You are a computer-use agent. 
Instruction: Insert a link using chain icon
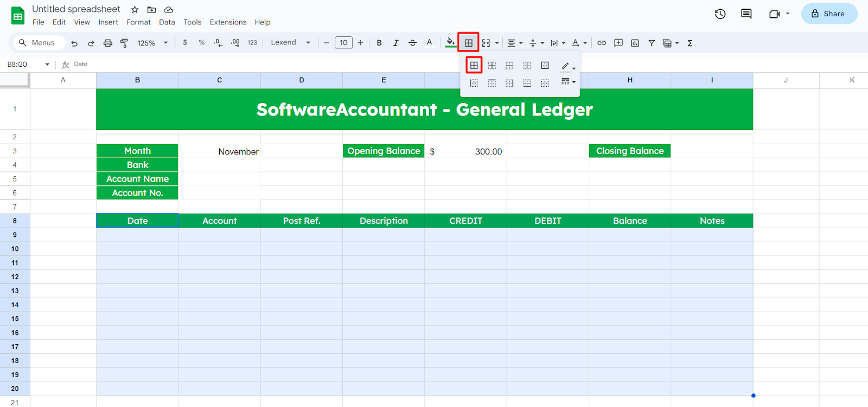click(602, 43)
